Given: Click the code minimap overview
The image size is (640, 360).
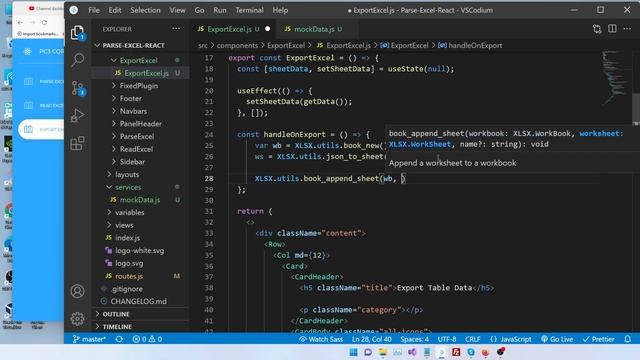Looking at the screenshot, I should [x=615, y=78].
